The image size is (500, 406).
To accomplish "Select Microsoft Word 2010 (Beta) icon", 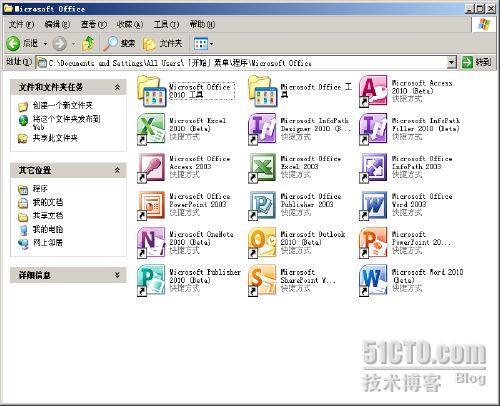I will point(373,280).
